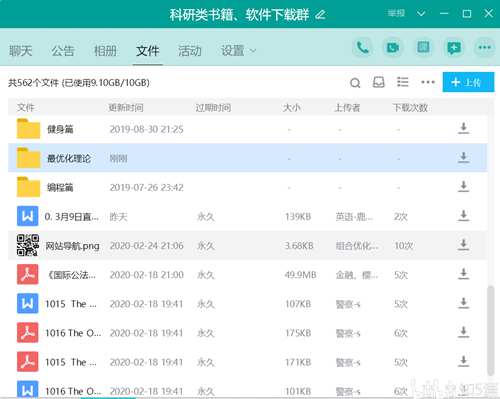
Task: Select the folder name 编程篇
Action: click(60, 187)
